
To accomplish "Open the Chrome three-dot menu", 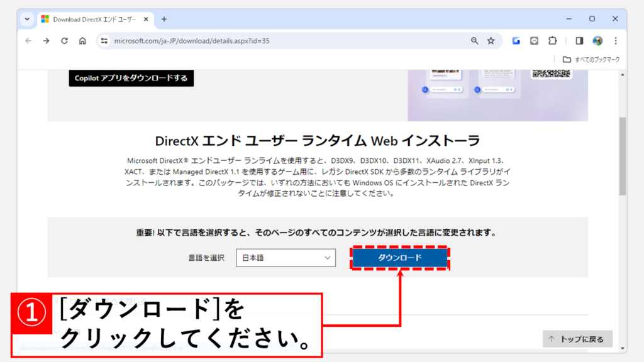I will 615,41.
